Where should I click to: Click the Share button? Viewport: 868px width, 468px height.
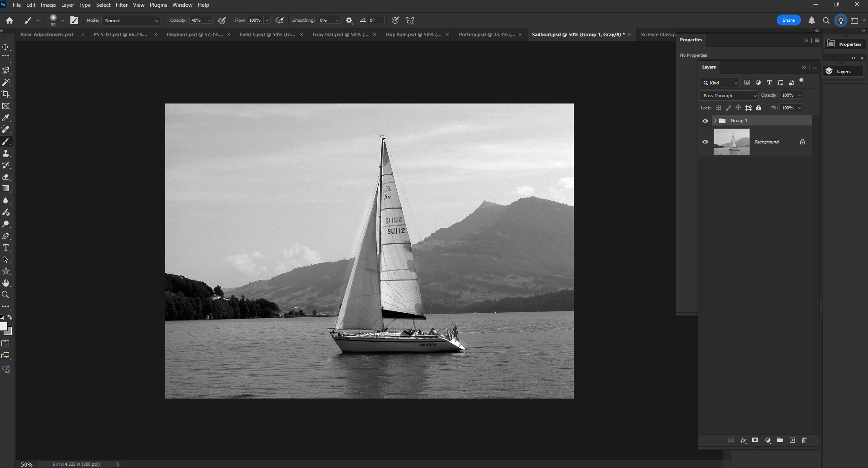(788, 20)
